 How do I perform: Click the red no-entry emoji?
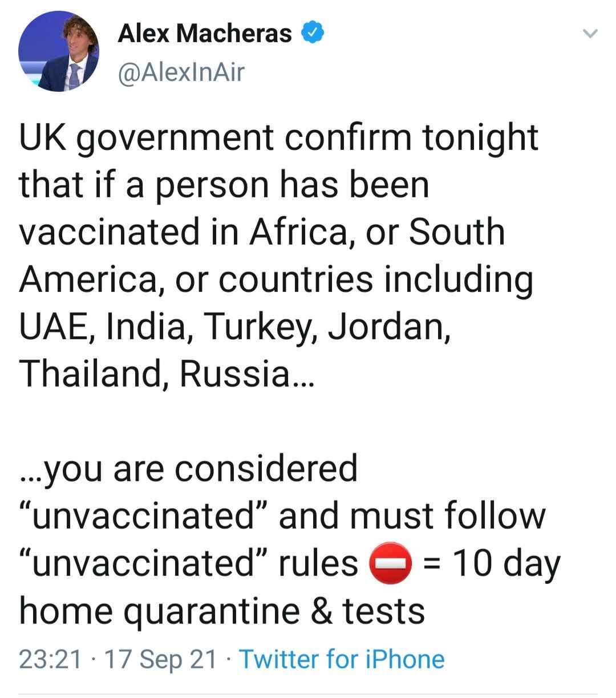pos(392,563)
